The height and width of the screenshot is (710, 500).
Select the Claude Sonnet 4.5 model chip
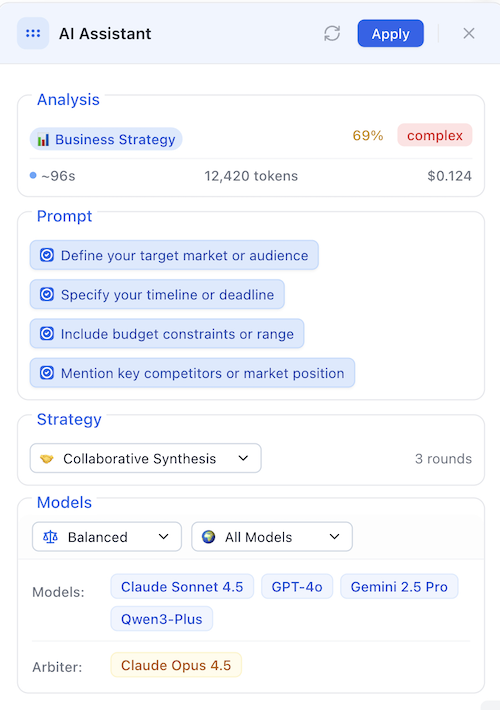pos(182,586)
